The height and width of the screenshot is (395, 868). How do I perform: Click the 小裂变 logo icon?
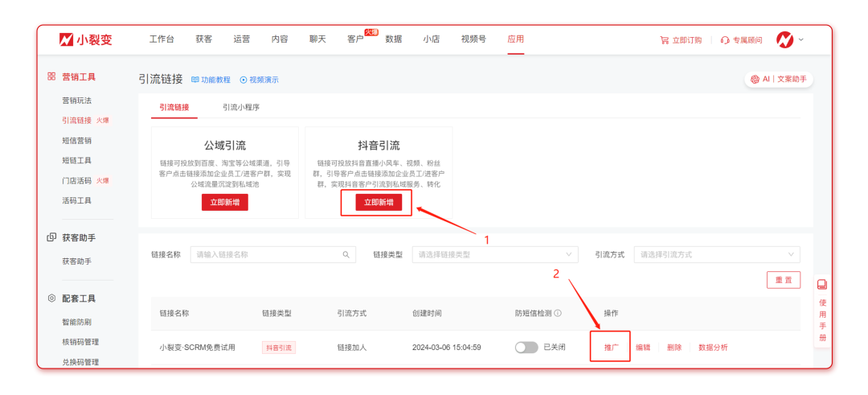pos(66,39)
